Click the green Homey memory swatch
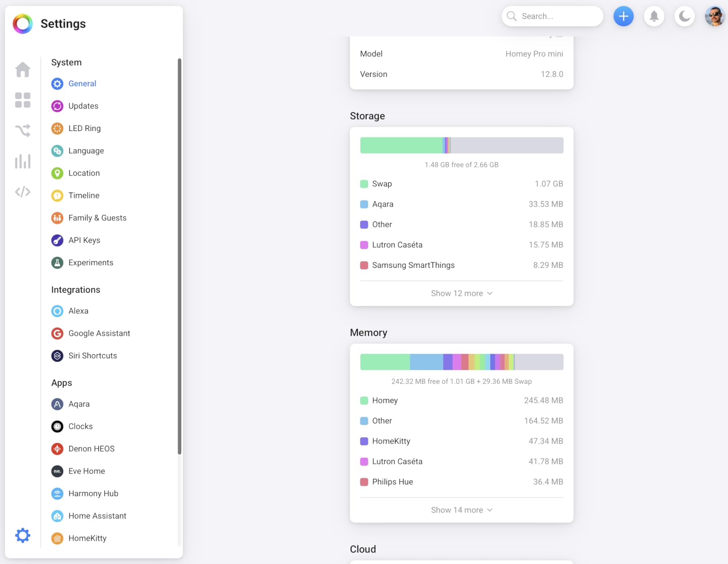 pyautogui.click(x=364, y=400)
